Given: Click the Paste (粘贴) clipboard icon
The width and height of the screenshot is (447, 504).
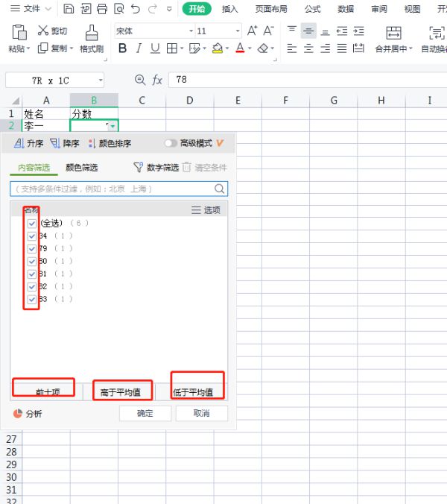Looking at the screenshot, I should coord(19,32).
